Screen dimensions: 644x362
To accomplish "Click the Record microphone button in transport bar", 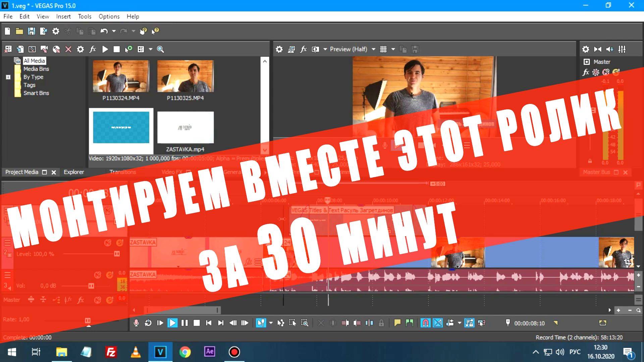I will coord(136,323).
